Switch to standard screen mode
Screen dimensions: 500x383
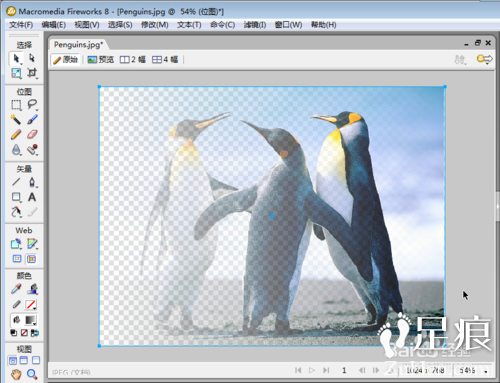(13, 361)
